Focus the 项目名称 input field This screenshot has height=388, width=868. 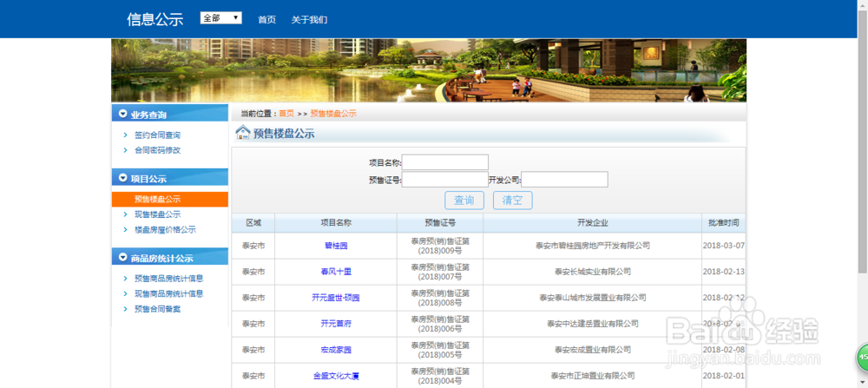pyautogui.click(x=445, y=162)
